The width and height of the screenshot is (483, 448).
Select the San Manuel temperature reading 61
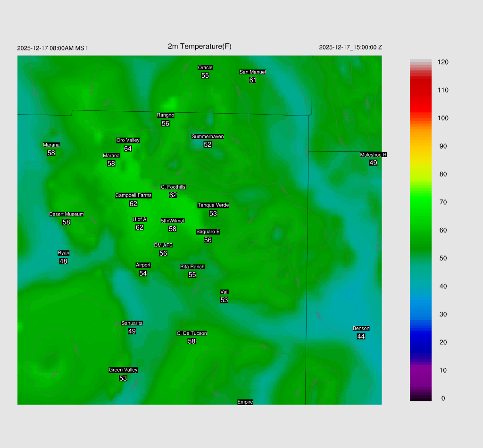click(x=253, y=80)
